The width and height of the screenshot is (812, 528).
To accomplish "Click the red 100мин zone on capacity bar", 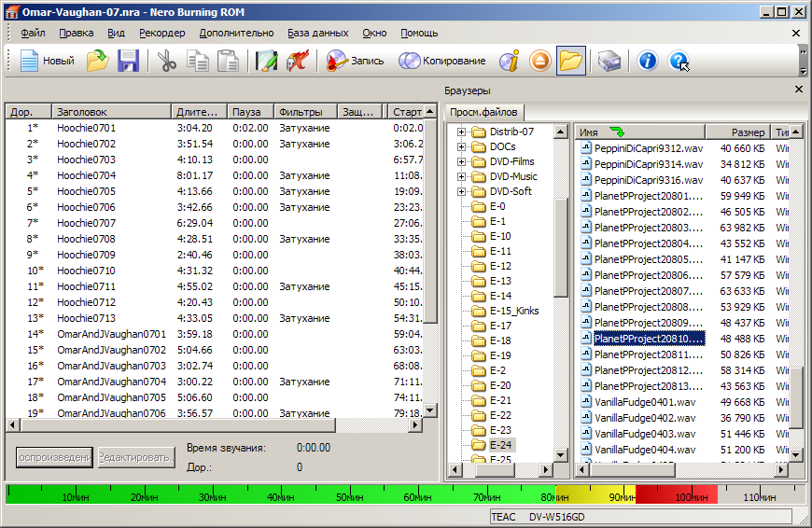I will coord(692,497).
